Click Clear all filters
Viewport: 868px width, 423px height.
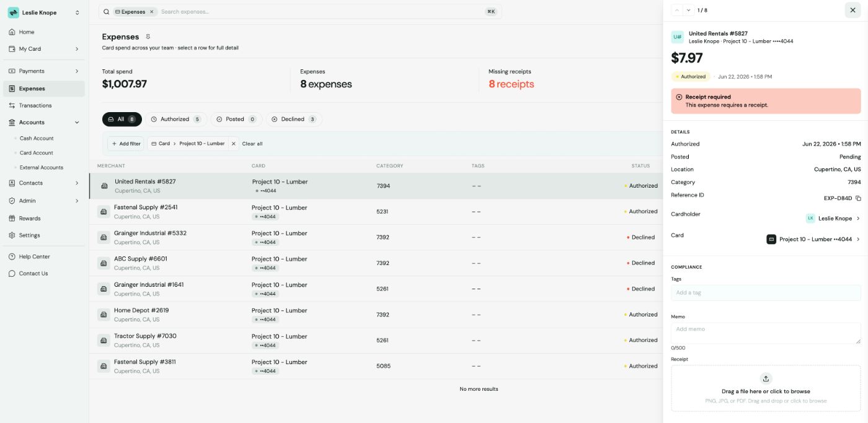(252, 144)
